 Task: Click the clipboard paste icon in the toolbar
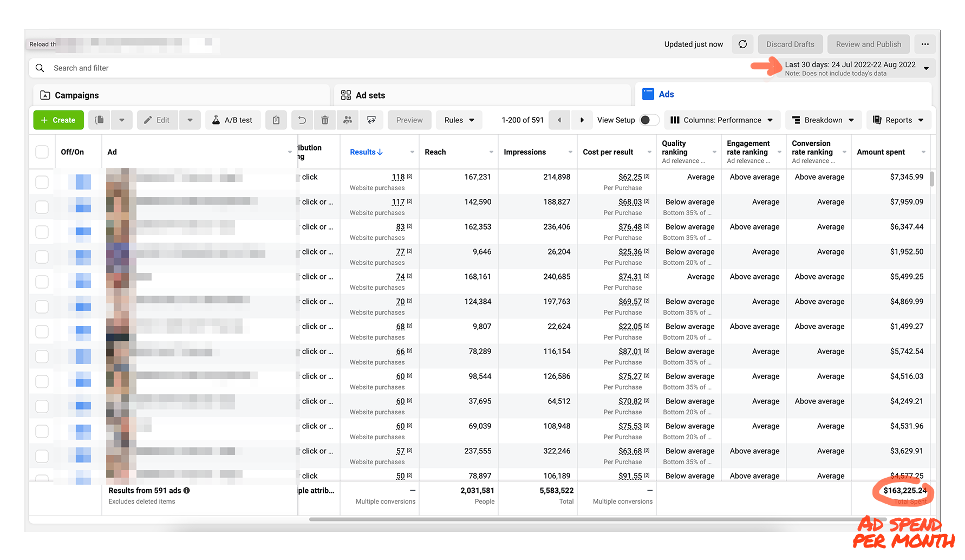coord(276,120)
